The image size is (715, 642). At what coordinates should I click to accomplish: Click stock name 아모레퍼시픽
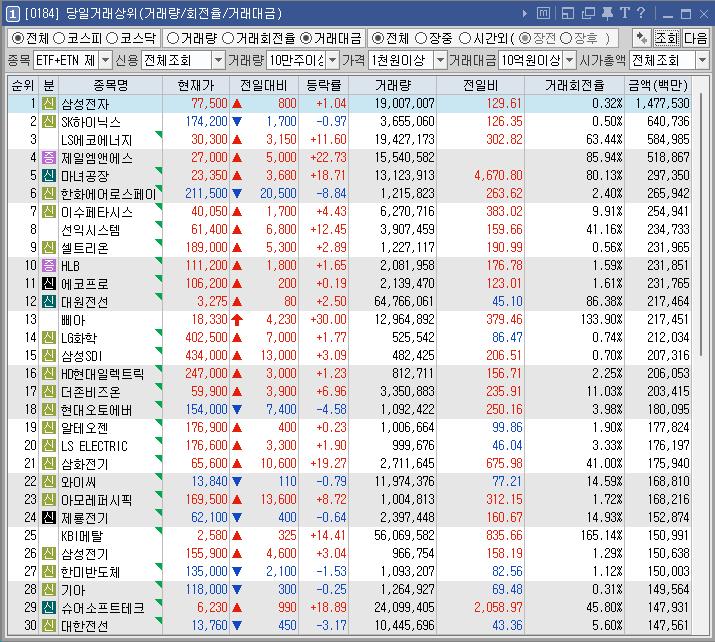pyautogui.click(x=96, y=500)
